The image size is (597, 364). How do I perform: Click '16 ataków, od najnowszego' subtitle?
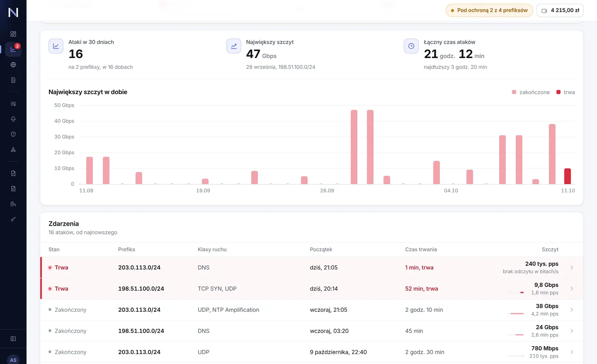(x=83, y=232)
